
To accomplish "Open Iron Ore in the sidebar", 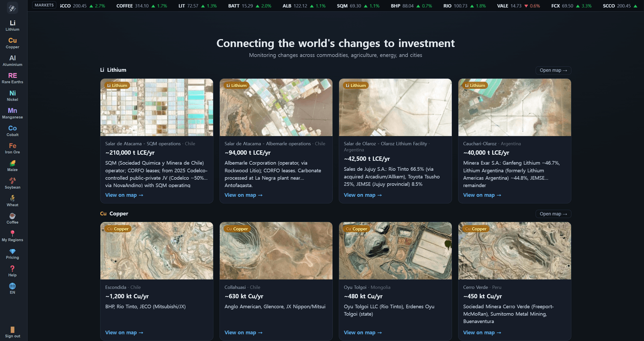I will click(12, 148).
